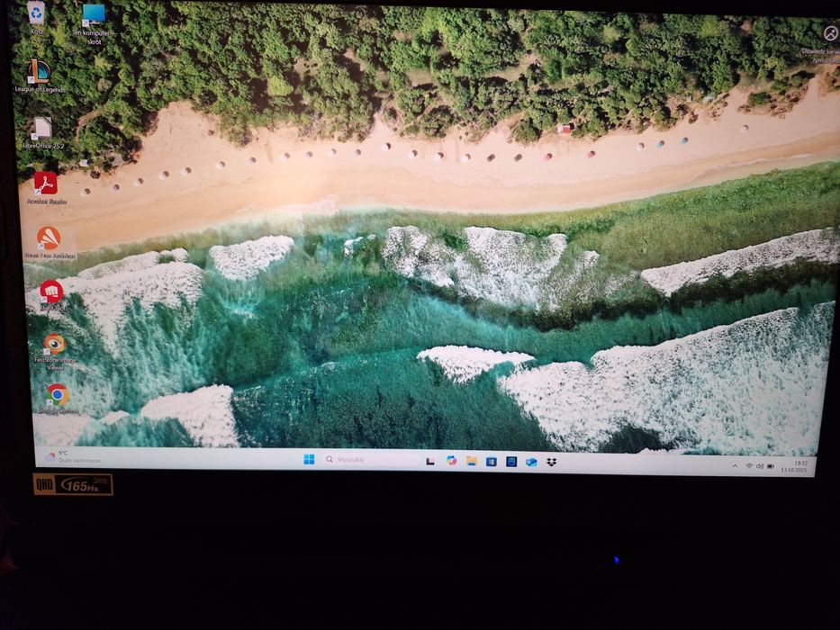840x630 pixels.
Task: Open the Riot Client desktop icon
Action: [x=52, y=296]
